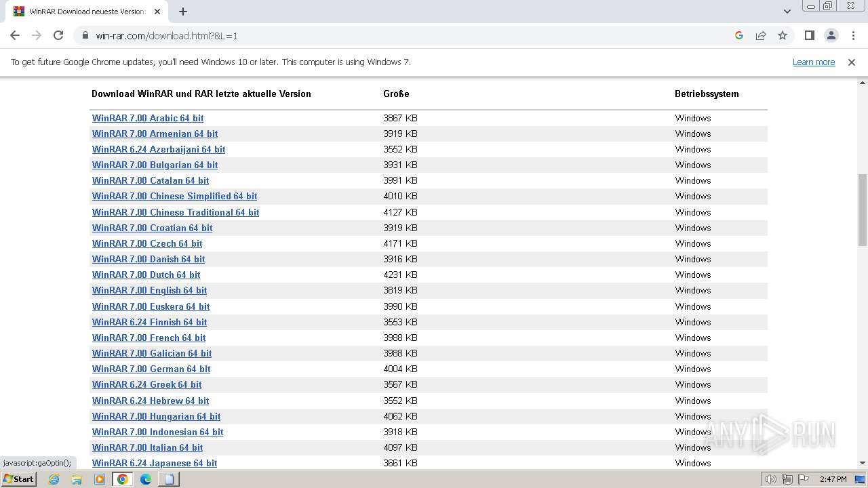Open the Share this page icon
This screenshot has width=868, height=488.
point(761,36)
